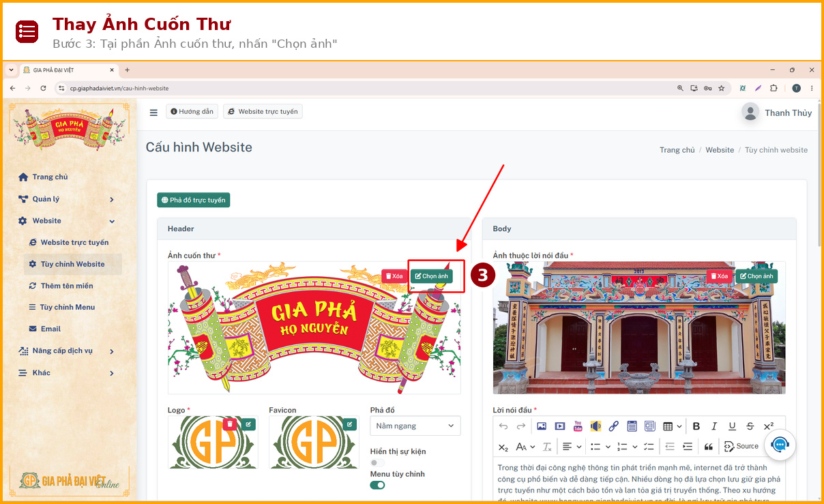
Task: Open the Thanh Thủy user profile
Action: (777, 113)
